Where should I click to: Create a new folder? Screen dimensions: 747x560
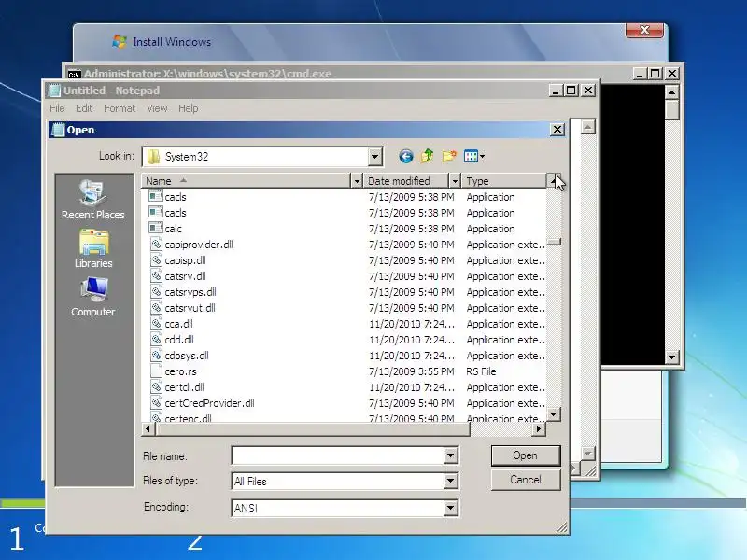coord(449,156)
